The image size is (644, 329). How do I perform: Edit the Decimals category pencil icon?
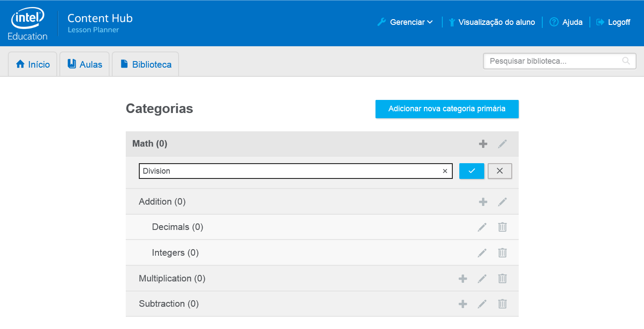tap(482, 227)
